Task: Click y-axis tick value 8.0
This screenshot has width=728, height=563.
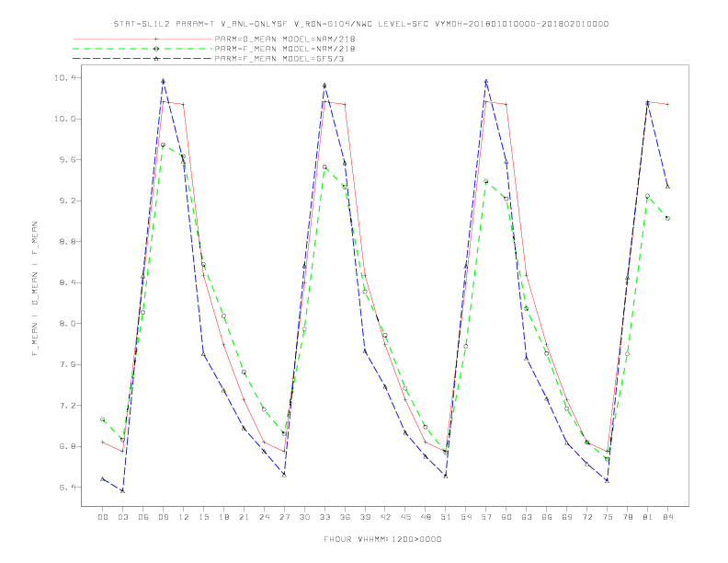Action: tap(67, 323)
